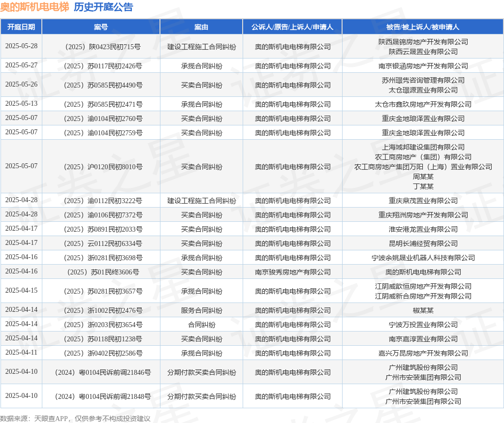Screen dimensions: 504x423
Task: Click the 被告/被上诉人/被申请人 column header
Action: coord(423,27)
